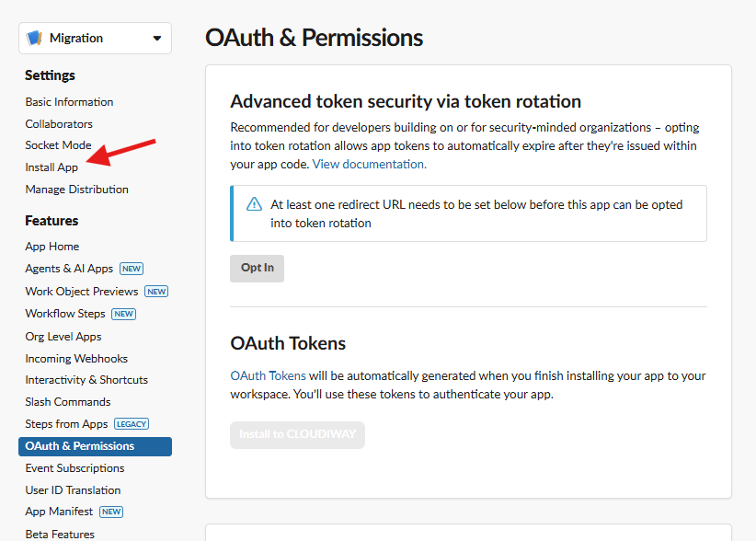The height and width of the screenshot is (541, 756).
Task: Go to Workflow Steps feature
Action: click(x=65, y=314)
